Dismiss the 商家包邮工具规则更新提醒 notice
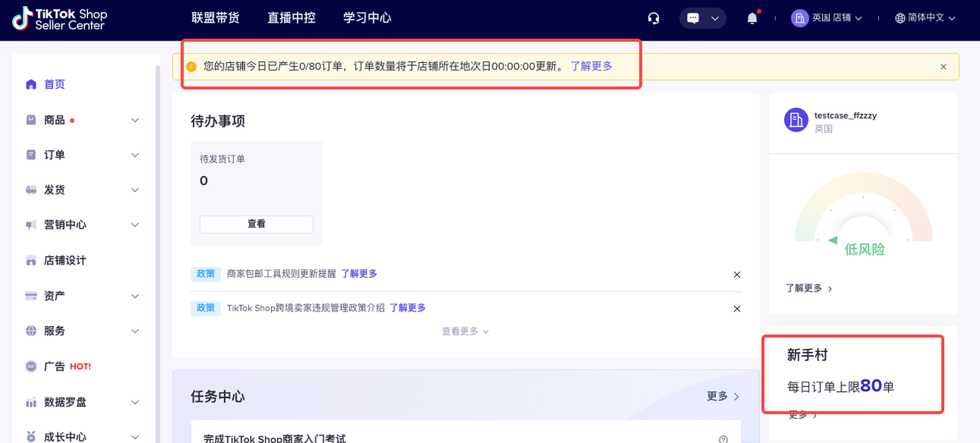 tap(737, 274)
